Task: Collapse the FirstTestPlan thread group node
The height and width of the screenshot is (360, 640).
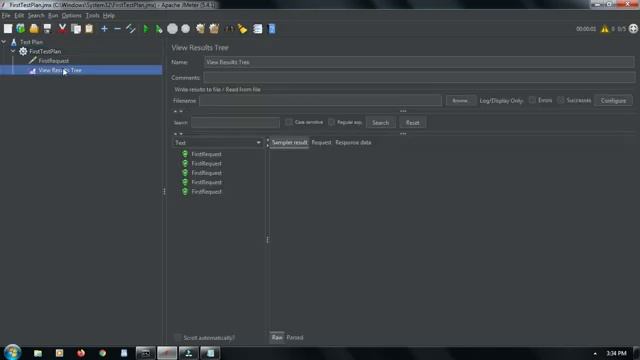Action: click(13, 51)
